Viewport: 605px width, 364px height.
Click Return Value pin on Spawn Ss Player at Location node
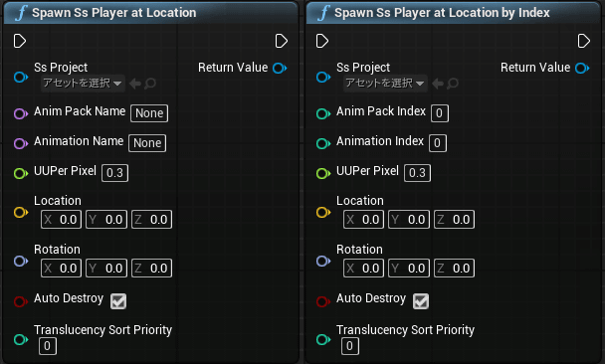click(x=280, y=69)
